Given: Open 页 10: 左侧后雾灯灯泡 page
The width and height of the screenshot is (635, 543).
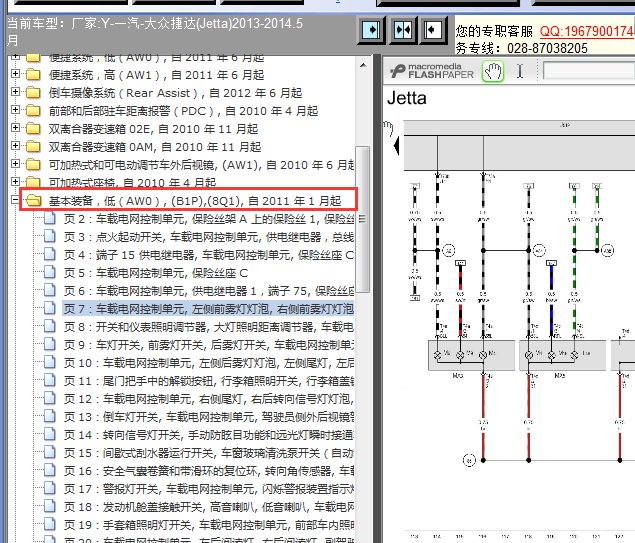Looking at the screenshot, I should pyautogui.click(x=209, y=363).
